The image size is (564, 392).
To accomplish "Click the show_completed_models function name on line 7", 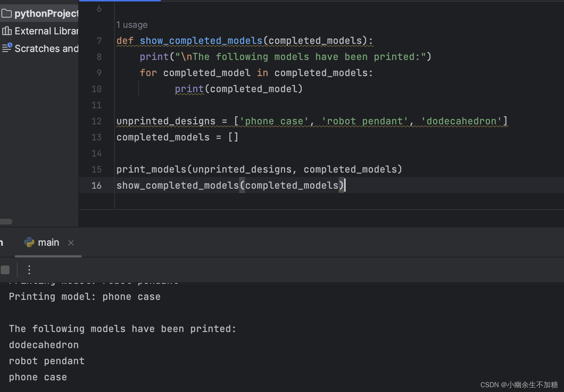I will tap(201, 41).
